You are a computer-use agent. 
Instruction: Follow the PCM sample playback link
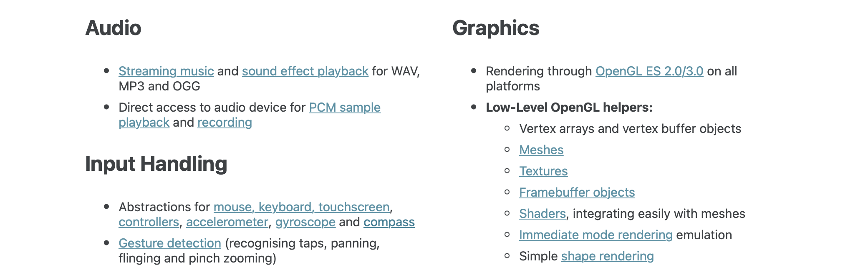(345, 107)
